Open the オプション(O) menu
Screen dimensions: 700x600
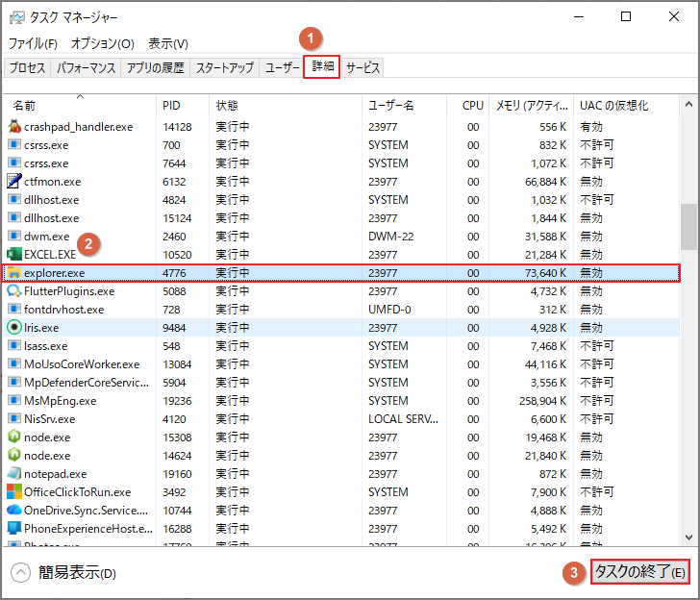coord(102,44)
